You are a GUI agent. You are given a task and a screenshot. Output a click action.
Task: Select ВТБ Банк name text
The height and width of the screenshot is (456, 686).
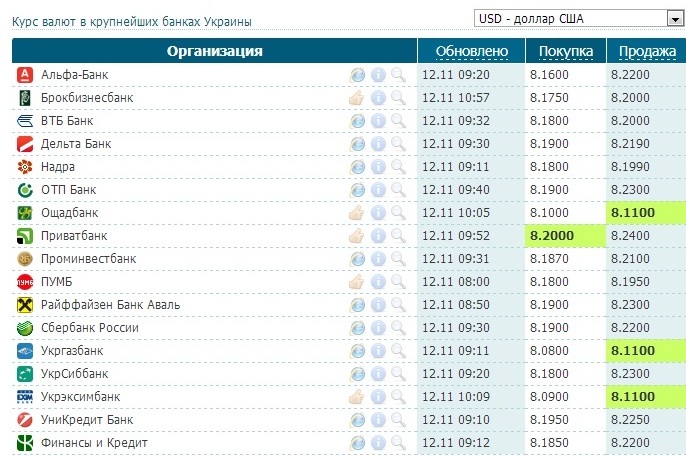(x=67, y=121)
